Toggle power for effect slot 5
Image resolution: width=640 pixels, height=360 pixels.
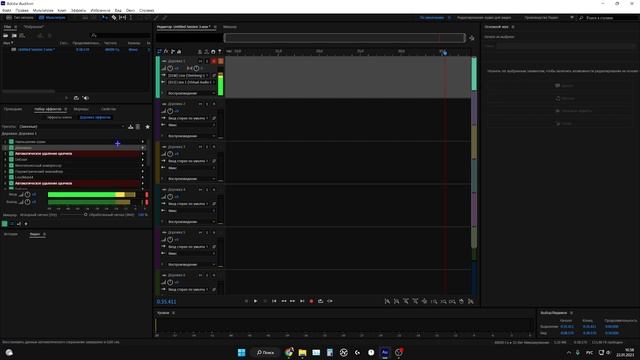tap(11, 166)
